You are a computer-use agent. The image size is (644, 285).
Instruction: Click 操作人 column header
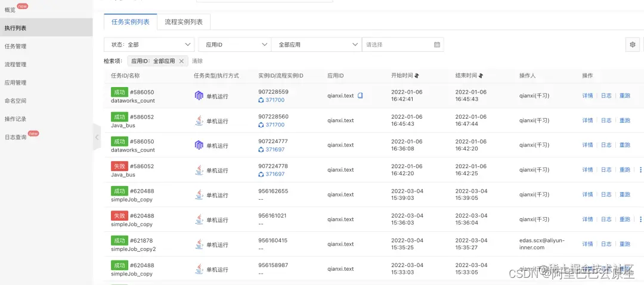coord(528,76)
